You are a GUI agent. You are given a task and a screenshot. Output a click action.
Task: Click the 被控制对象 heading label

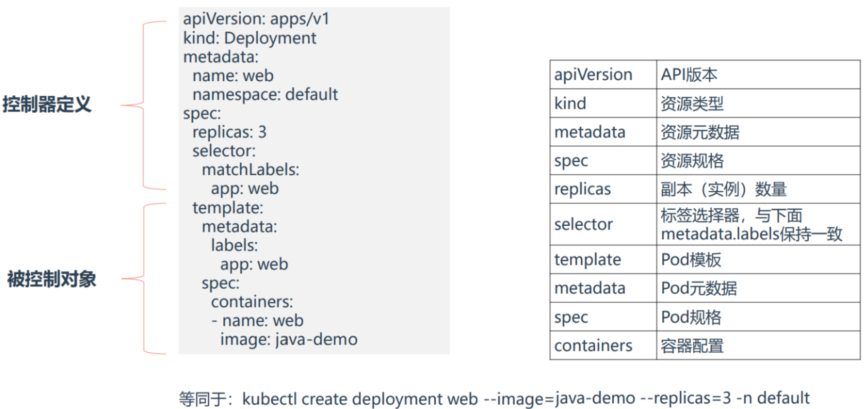pos(51,279)
